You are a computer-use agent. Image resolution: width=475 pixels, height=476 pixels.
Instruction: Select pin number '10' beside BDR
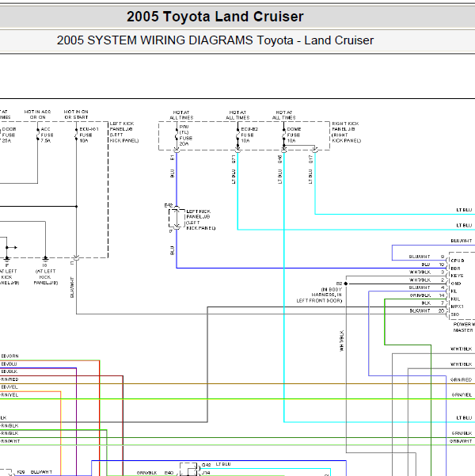(x=442, y=265)
